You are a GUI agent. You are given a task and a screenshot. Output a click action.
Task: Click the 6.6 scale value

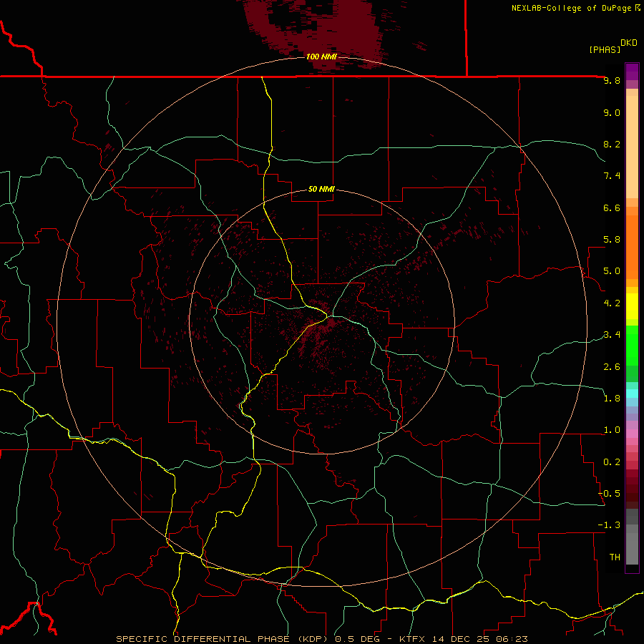pyautogui.click(x=612, y=208)
